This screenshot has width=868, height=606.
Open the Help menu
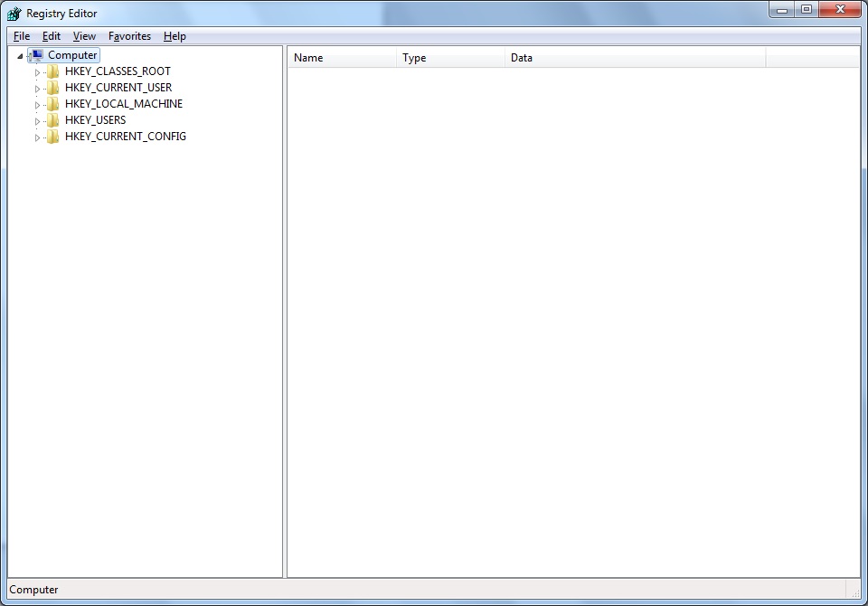click(x=175, y=36)
